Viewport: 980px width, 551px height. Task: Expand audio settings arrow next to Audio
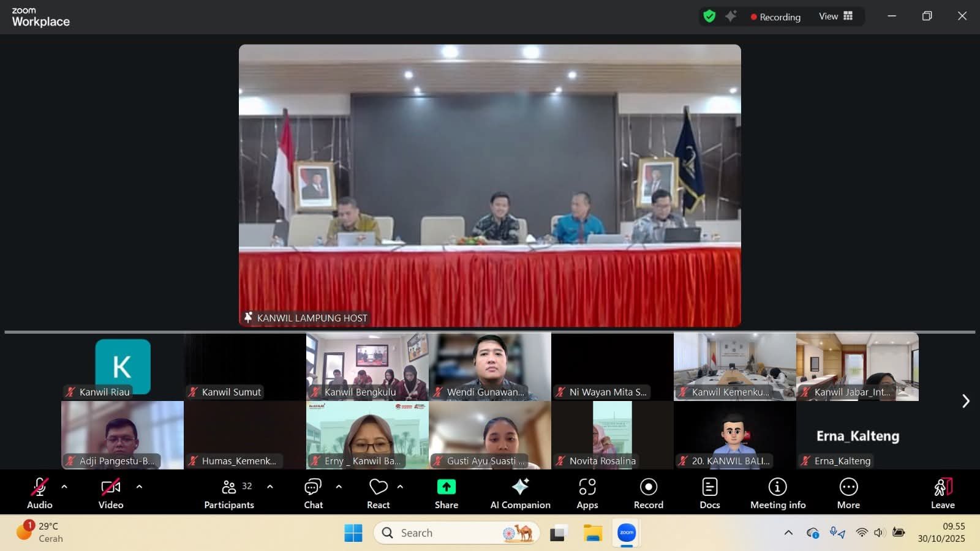pyautogui.click(x=64, y=487)
